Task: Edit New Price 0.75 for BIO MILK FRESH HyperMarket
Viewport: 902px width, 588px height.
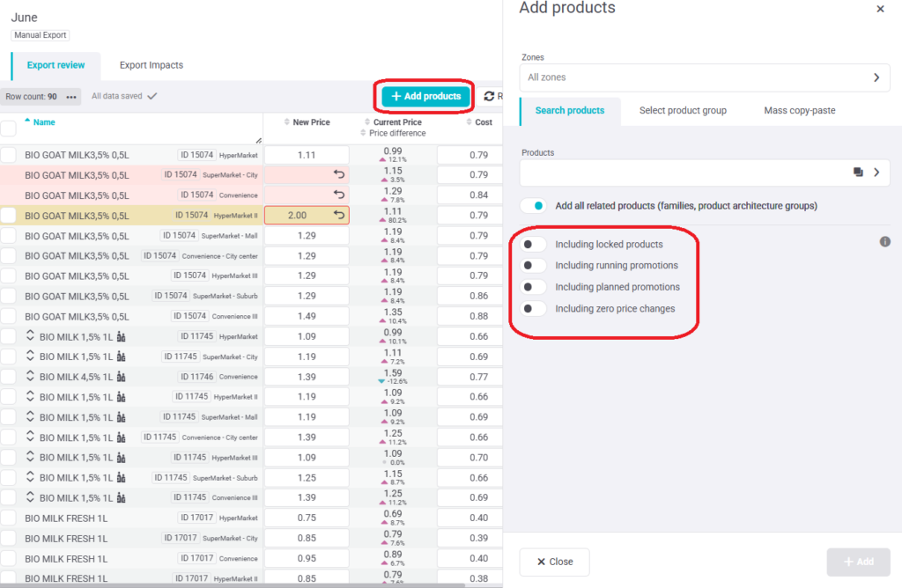Action: coord(307,518)
